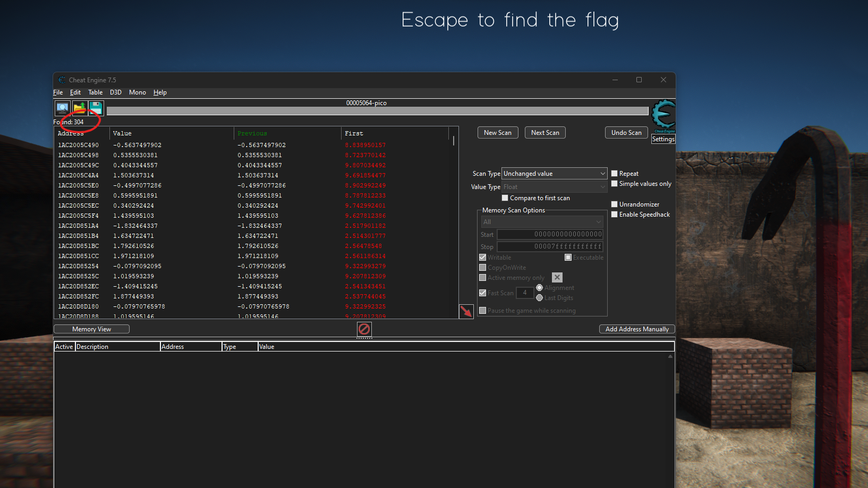This screenshot has height=488, width=868.
Task: Open the Edit menu
Action: point(75,92)
